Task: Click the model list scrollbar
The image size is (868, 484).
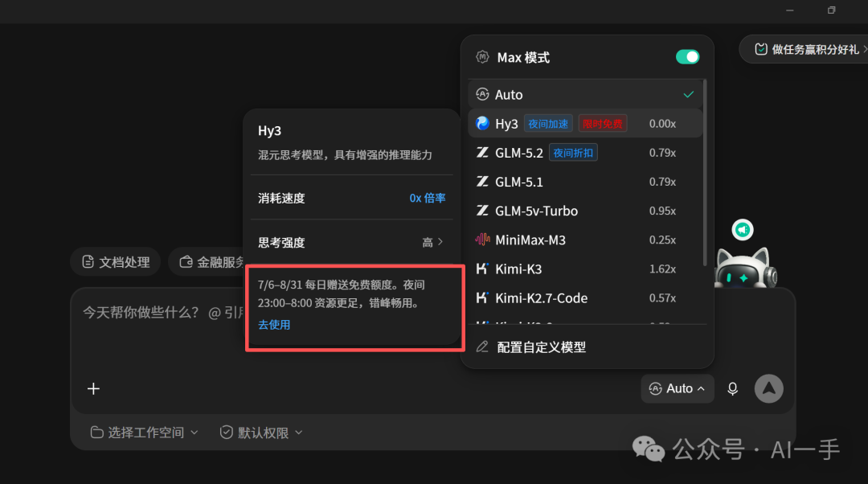Action: pos(705,173)
